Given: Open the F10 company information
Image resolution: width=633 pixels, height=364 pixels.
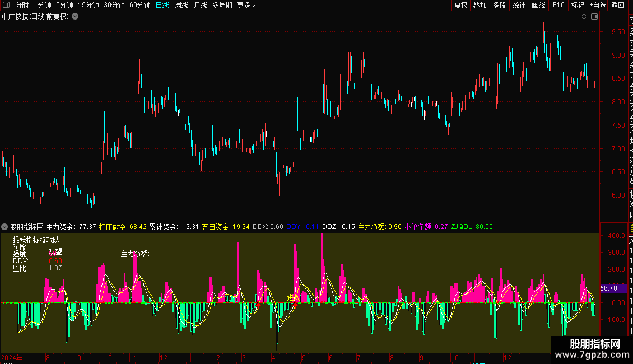Looking at the screenshot, I should (x=558, y=6).
